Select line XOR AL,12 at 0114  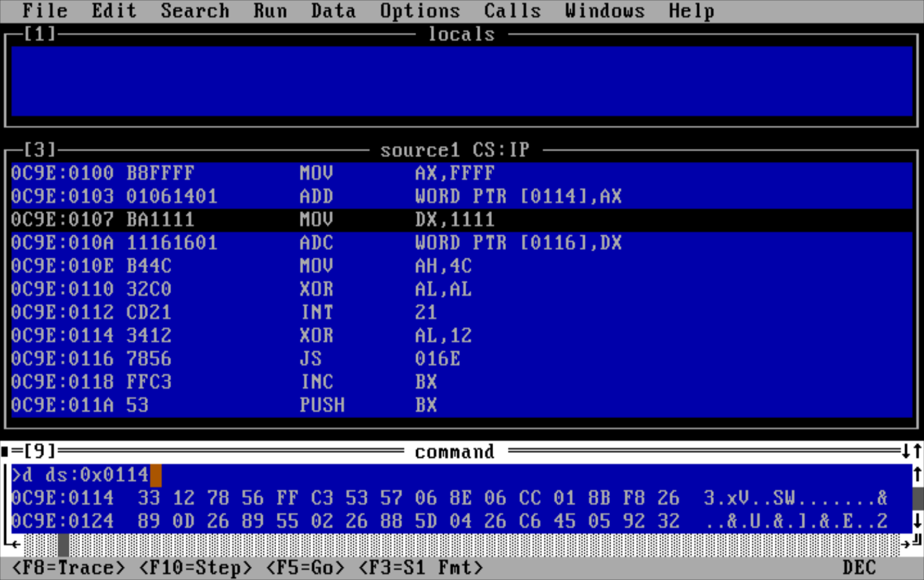point(461,336)
